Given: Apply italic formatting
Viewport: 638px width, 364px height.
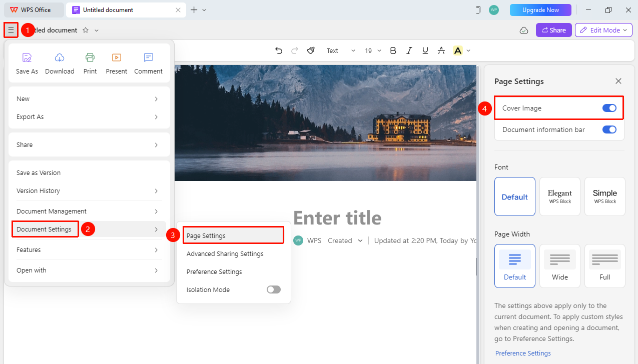Looking at the screenshot, I should [x=409, y=50].
